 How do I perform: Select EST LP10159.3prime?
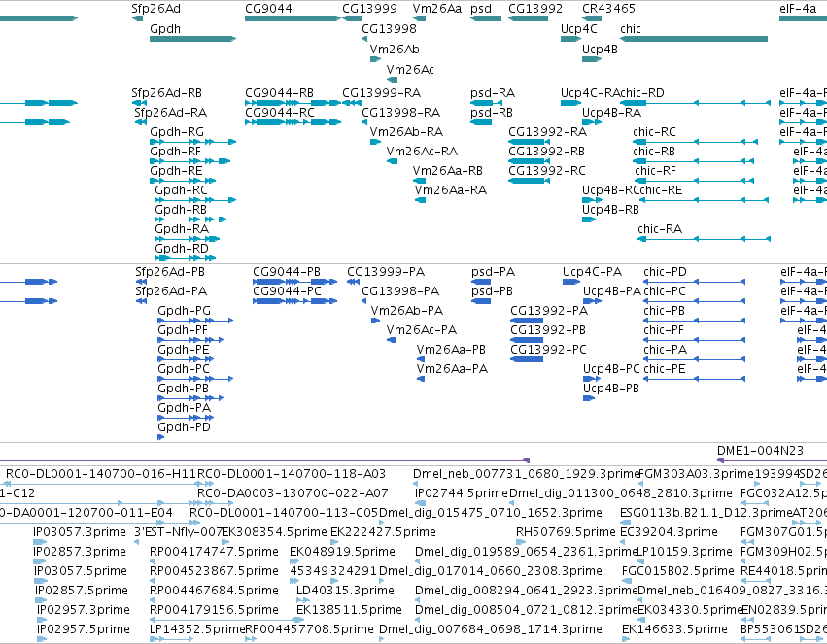click(x=684, y=552)
